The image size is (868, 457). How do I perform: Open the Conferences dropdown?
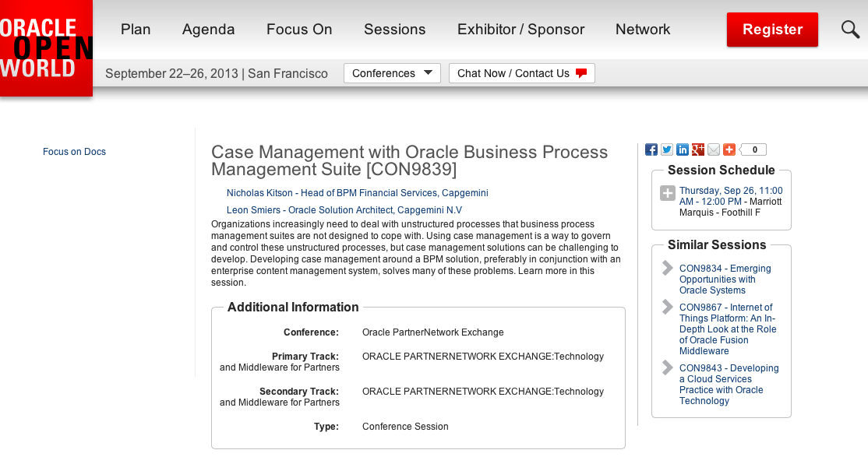(x=392, y=73)
